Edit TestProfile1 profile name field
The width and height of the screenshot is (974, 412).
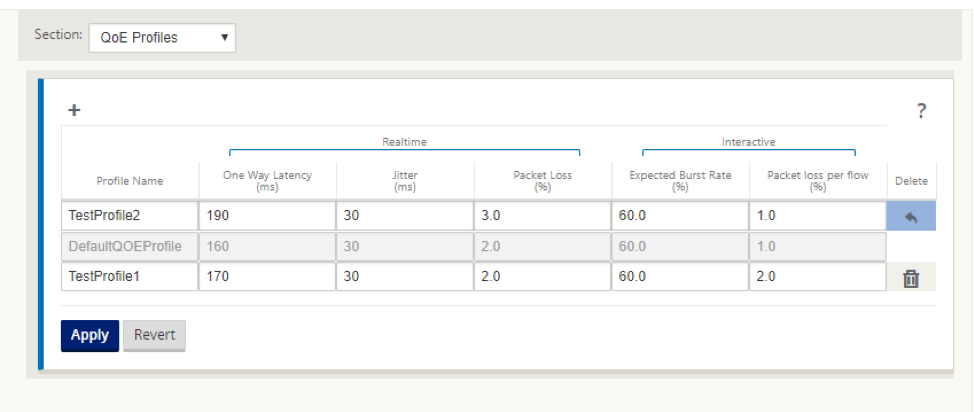(x=130, y=276)
